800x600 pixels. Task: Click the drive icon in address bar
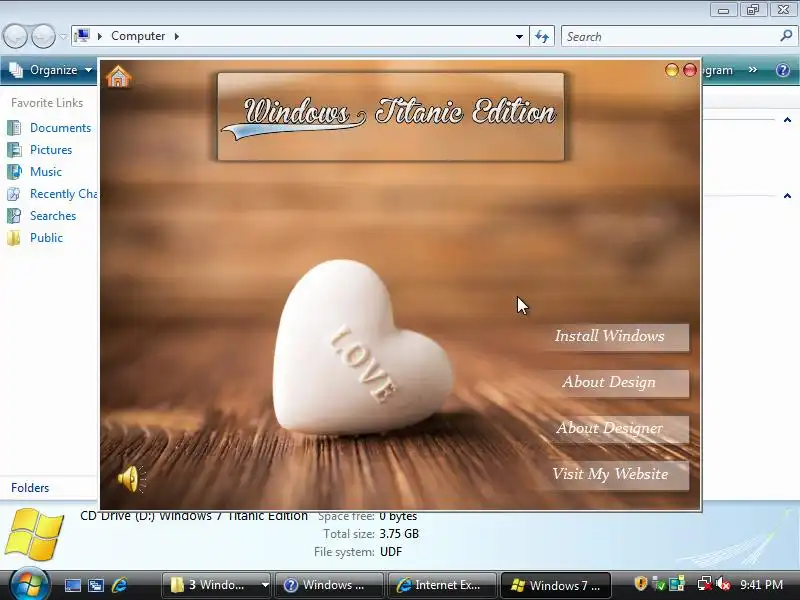(x=82, y=36)
